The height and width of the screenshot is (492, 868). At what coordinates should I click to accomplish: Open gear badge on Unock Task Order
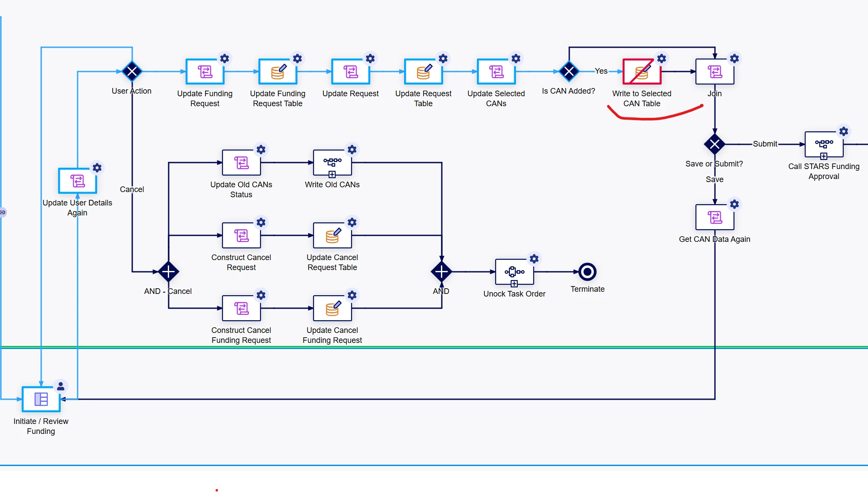534,259
